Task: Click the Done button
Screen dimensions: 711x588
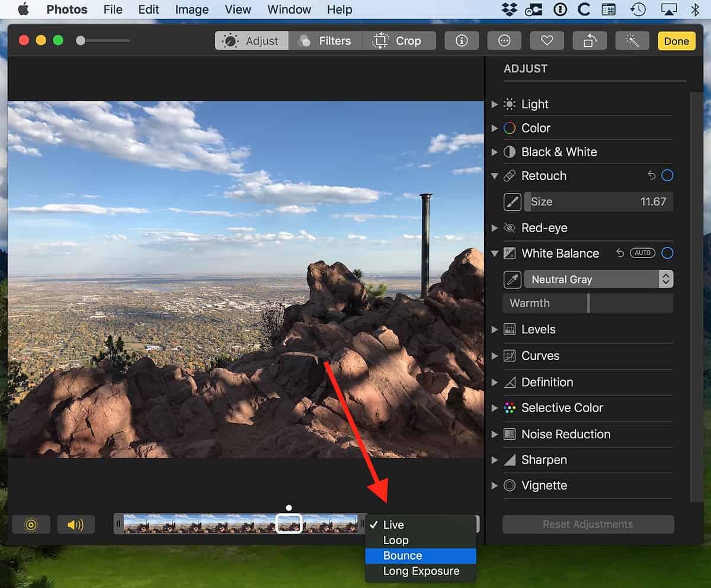Action: click(676, 41)
